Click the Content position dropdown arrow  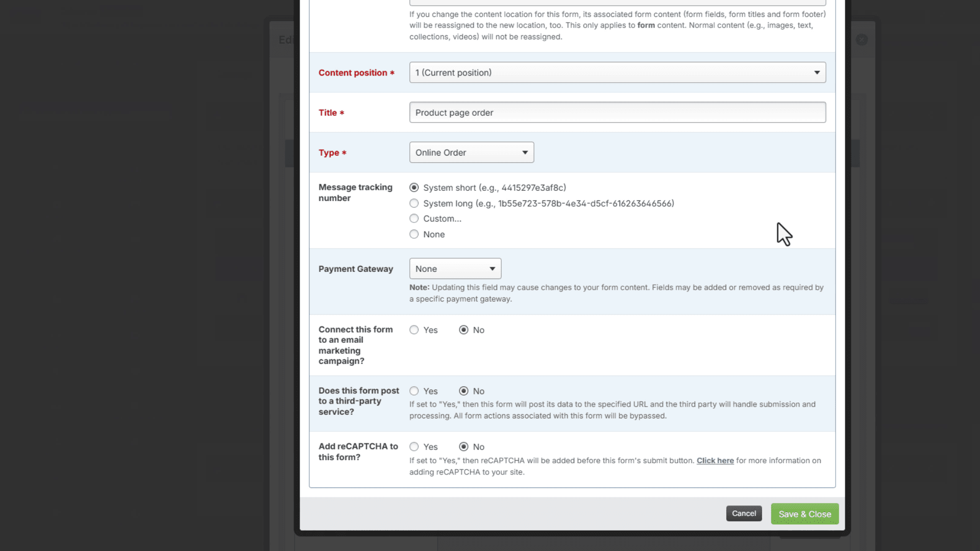tap(816, 72)
